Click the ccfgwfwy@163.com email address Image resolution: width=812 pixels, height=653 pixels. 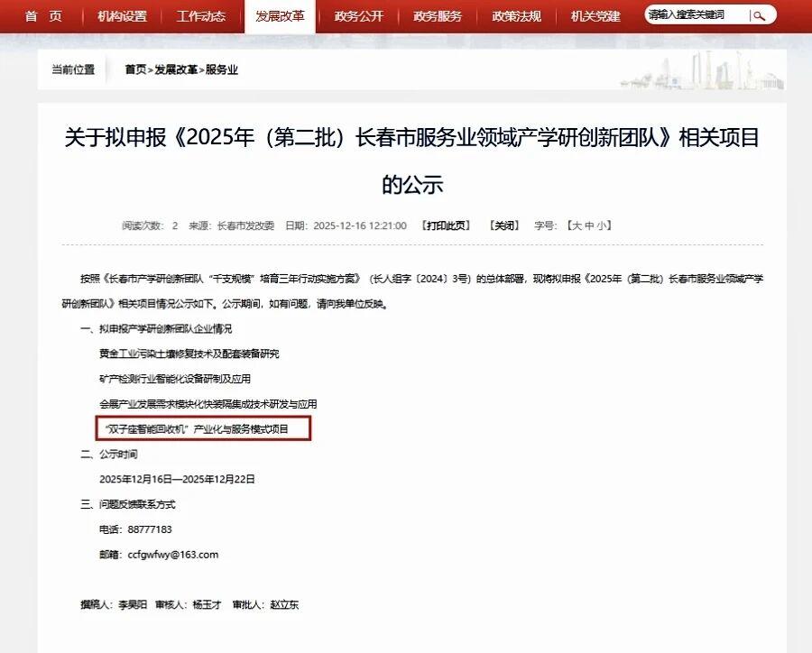click(x=172, y=555)
